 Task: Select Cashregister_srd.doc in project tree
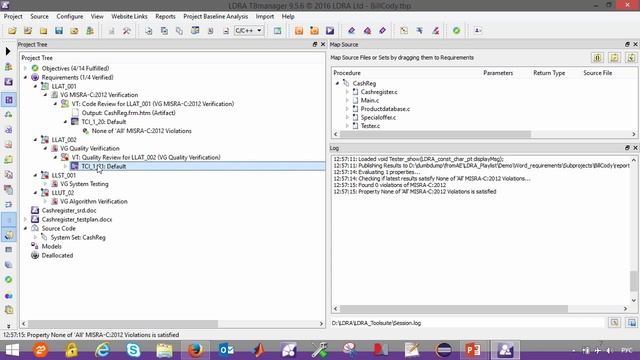(69, 211)
